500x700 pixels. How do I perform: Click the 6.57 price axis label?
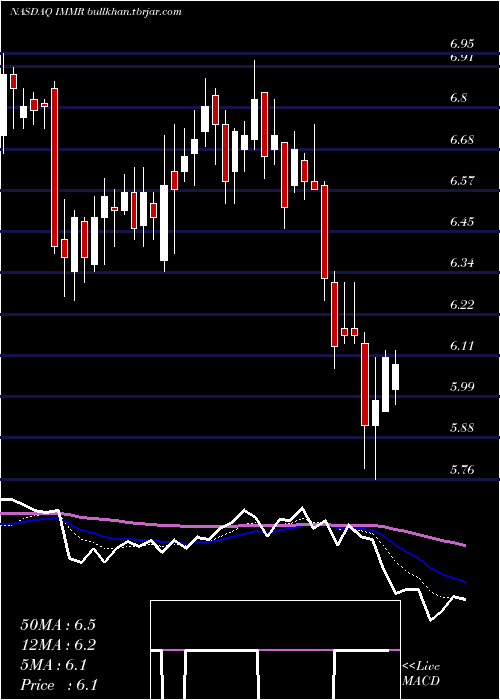coord(462,181)
